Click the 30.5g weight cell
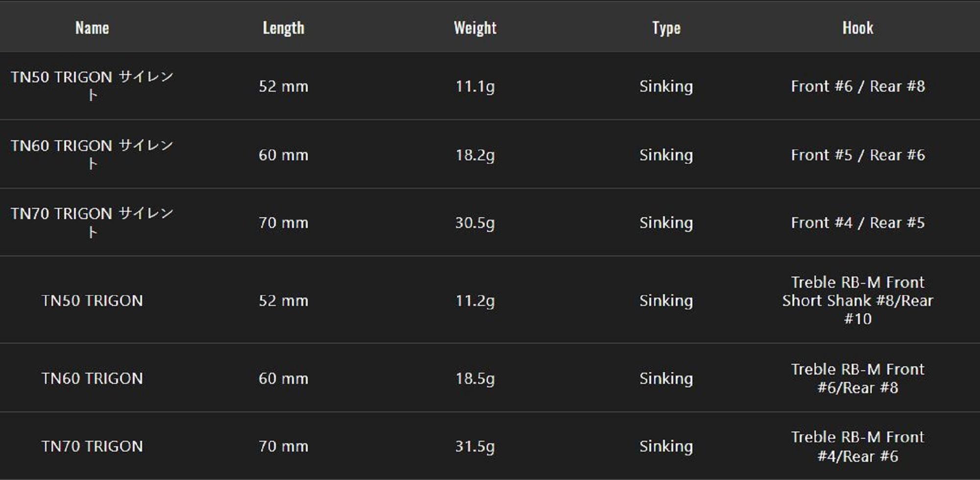The image size is (980, 480). click(x=475, y=223)
